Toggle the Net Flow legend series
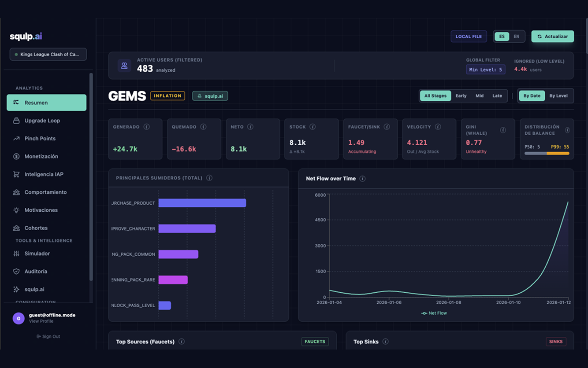The height and width of the screenshot is (368, 588). [x=434, y=313]
